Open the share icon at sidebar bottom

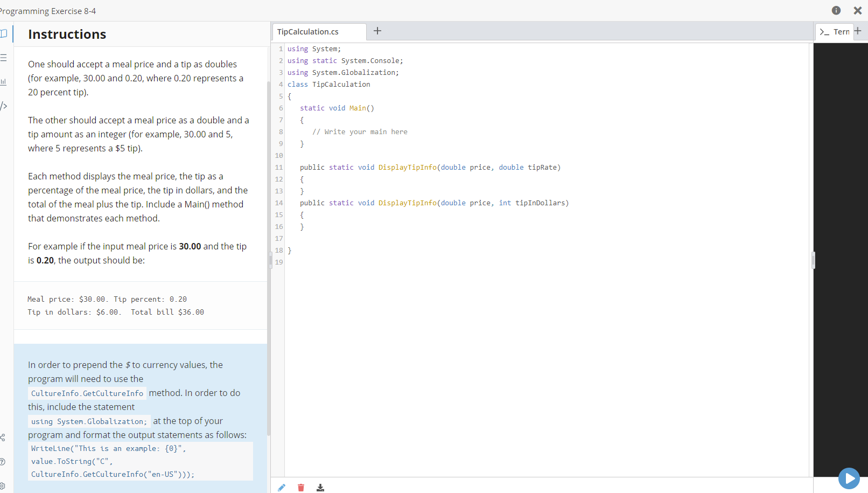click(x=4, y=438)
